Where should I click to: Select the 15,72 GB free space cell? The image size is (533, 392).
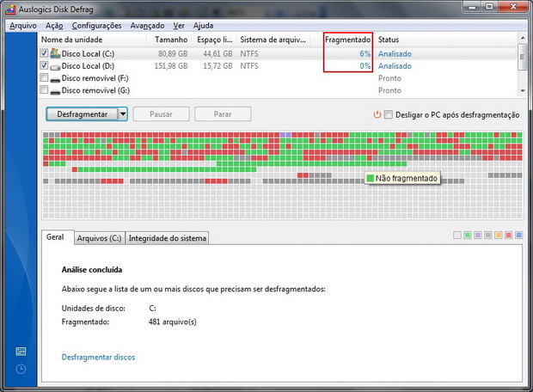point(217,66)
